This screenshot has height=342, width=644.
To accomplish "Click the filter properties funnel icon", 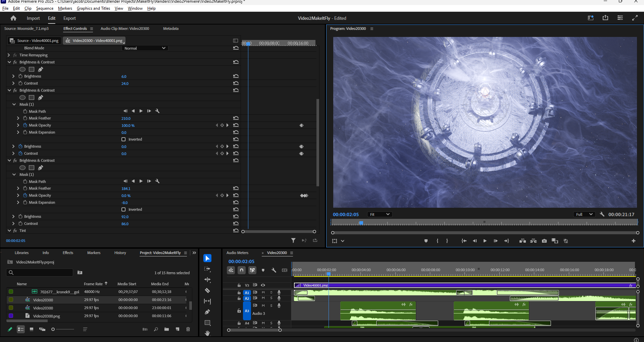I will 293,240.
